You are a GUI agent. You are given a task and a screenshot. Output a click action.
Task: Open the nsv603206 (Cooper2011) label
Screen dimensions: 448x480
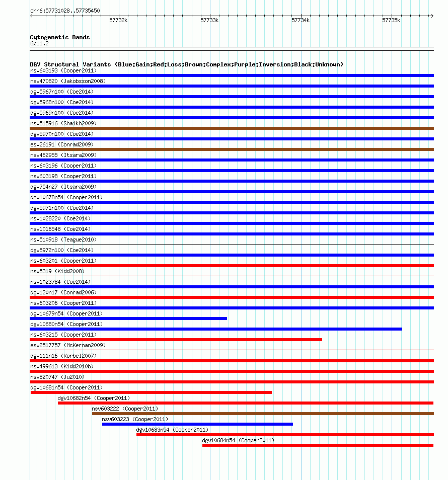pos(63,303)
